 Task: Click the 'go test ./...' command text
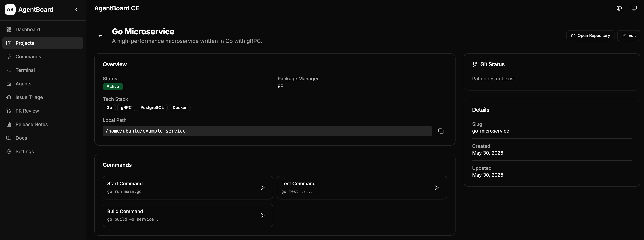click(297, 192)
